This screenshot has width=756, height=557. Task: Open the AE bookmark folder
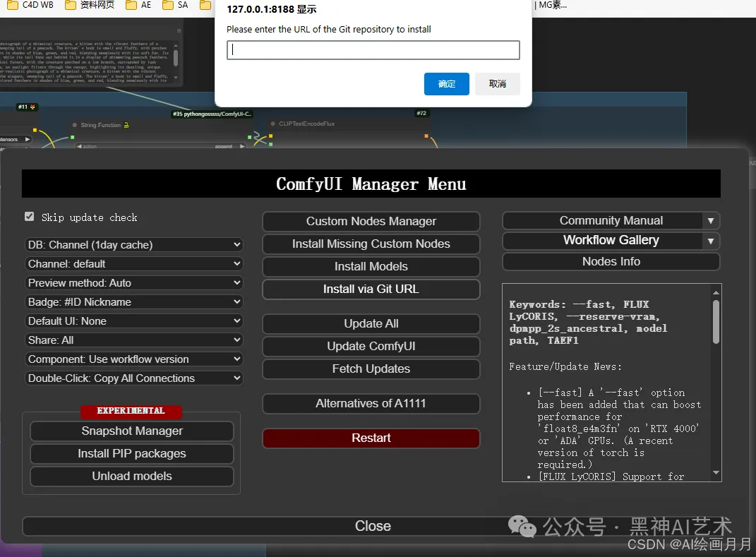click(x=138, y=5)
